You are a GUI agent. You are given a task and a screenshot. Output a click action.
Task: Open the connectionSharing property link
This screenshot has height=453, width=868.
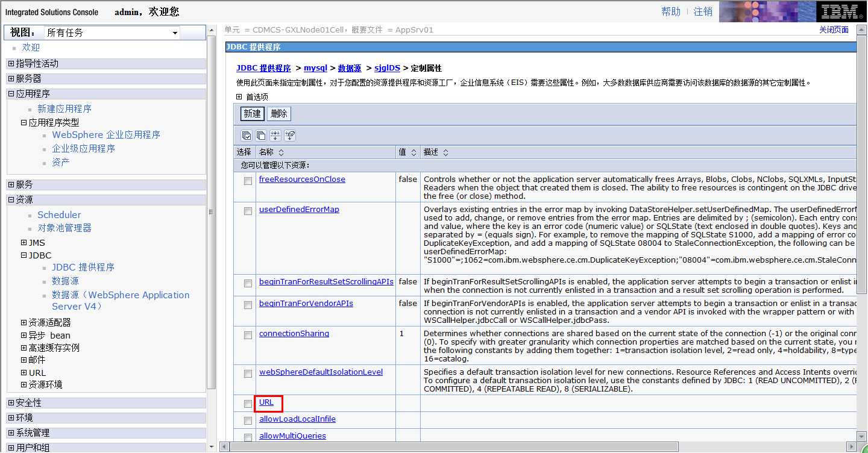tap(294, 333)
